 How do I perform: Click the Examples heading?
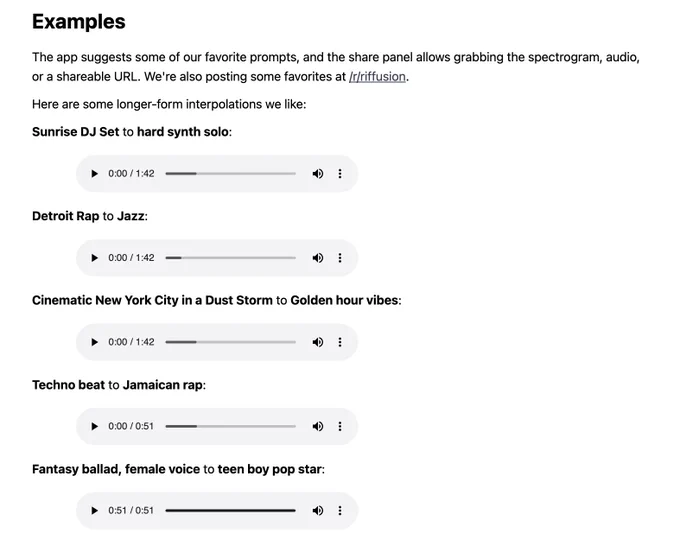[78, 22]
